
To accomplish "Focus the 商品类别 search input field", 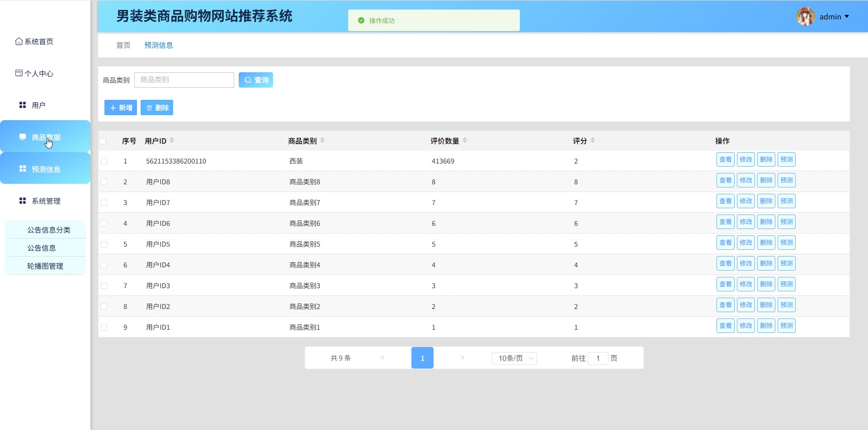I will tap(184, 80).
